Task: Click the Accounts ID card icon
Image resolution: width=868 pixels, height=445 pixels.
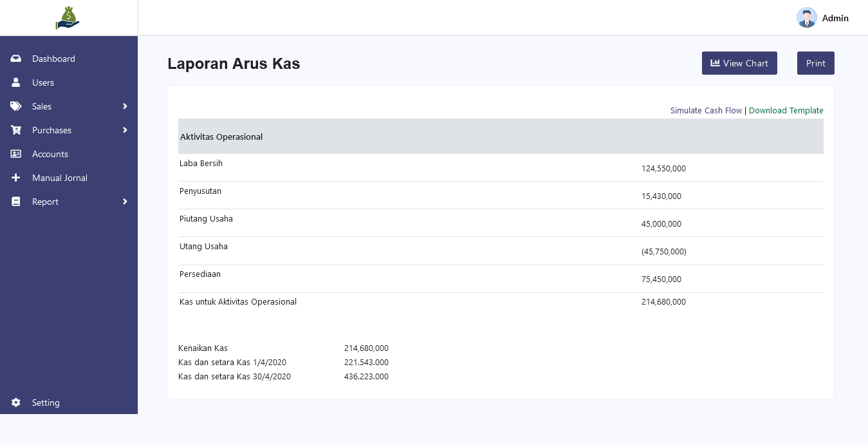Action: pos(16,154)
